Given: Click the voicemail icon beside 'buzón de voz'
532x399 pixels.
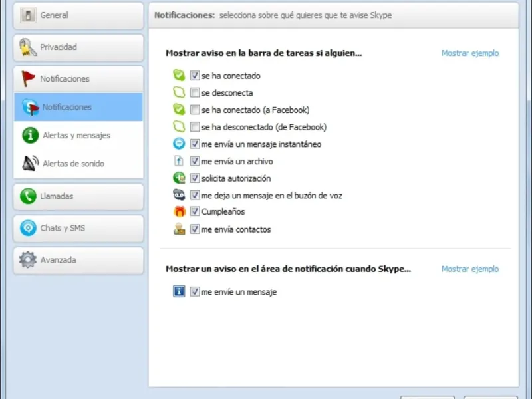Looking at the screenshot, I should click(179, 195).
